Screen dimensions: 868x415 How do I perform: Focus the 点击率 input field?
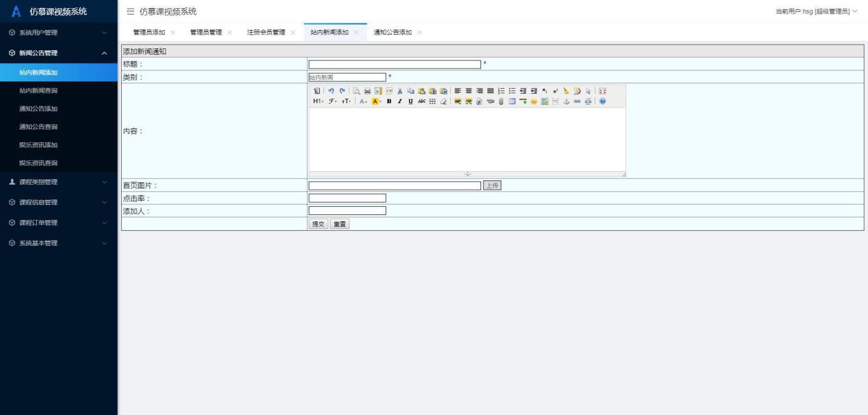coord(347,198)
